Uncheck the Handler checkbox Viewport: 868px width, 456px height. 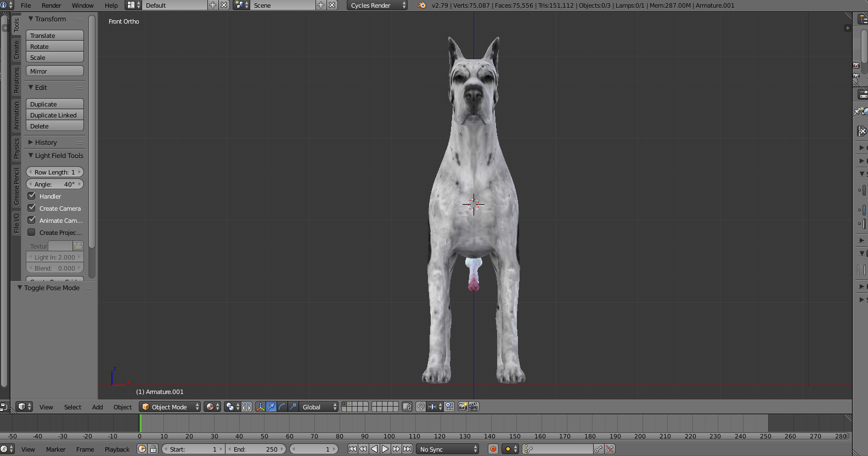click(x=32, y=196)
